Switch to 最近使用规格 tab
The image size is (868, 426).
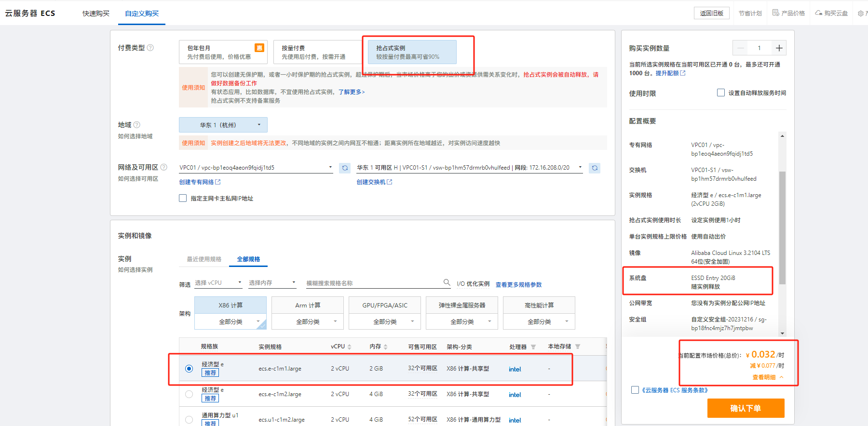[204, 259]
